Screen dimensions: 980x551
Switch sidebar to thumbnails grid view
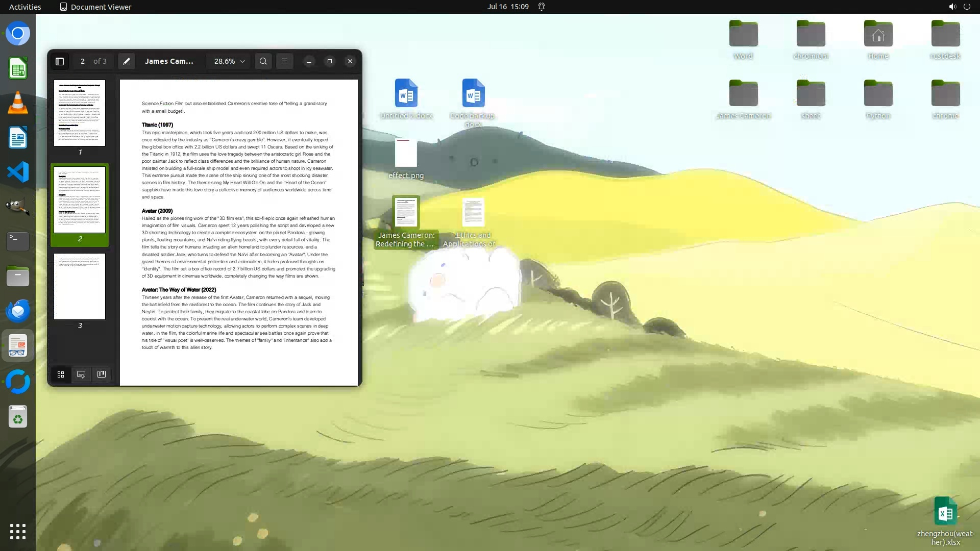[61, 374]
